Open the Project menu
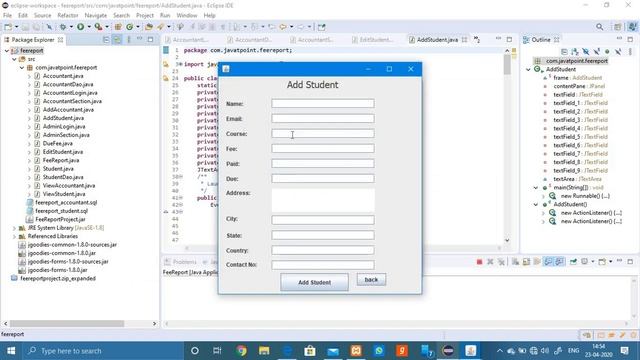The height and width of the screenshot is (360, 640). 145,15
